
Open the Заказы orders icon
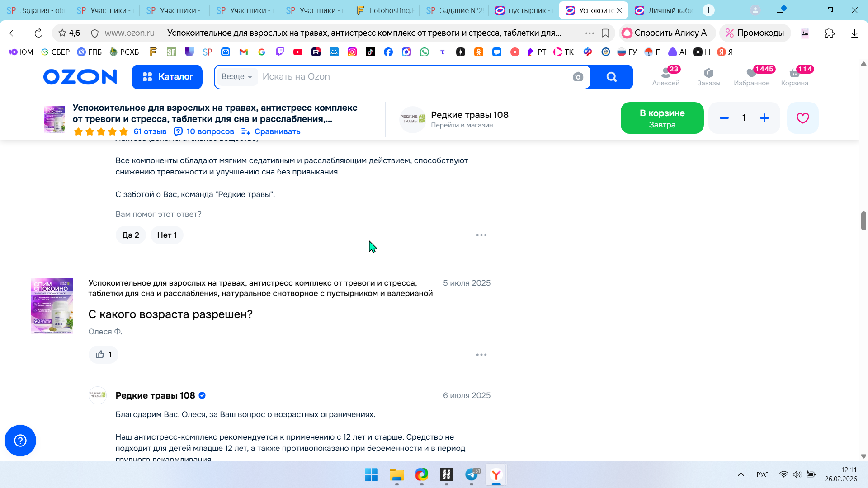click(x=708, y=76)
